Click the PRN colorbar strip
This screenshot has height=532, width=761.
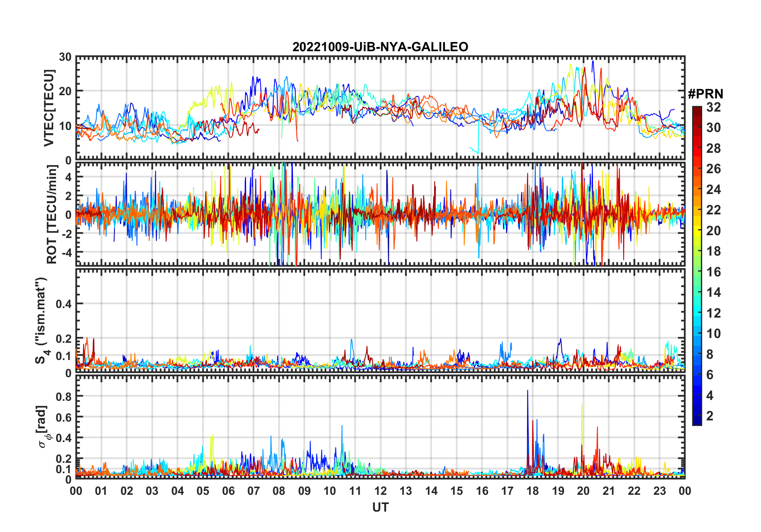click(x=697, y=266)
